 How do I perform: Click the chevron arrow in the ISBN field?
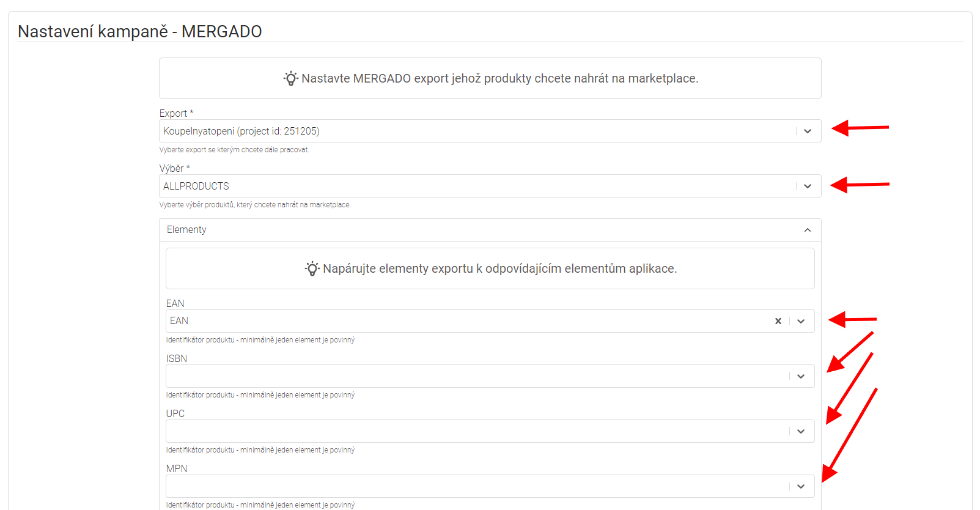coord(801,377)
